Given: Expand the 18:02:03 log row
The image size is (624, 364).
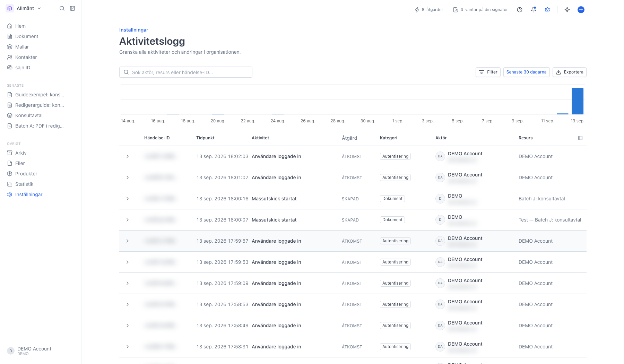Looking at the screenshot, I should [x=128, y=156].
